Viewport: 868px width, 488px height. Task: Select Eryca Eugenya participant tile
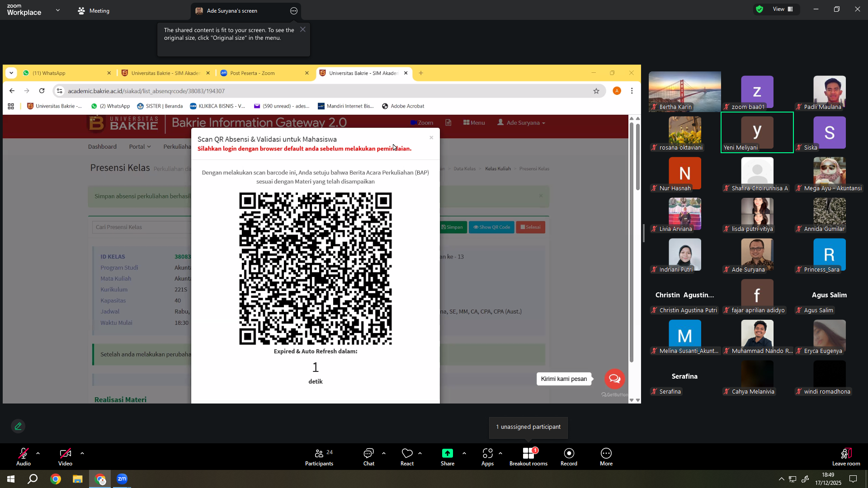pyautogui.click(x=830, y=336)
